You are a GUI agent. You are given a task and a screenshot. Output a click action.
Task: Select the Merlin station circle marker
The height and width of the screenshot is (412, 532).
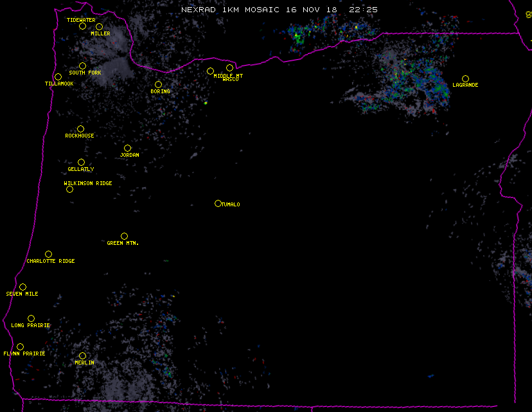(82, 355)
